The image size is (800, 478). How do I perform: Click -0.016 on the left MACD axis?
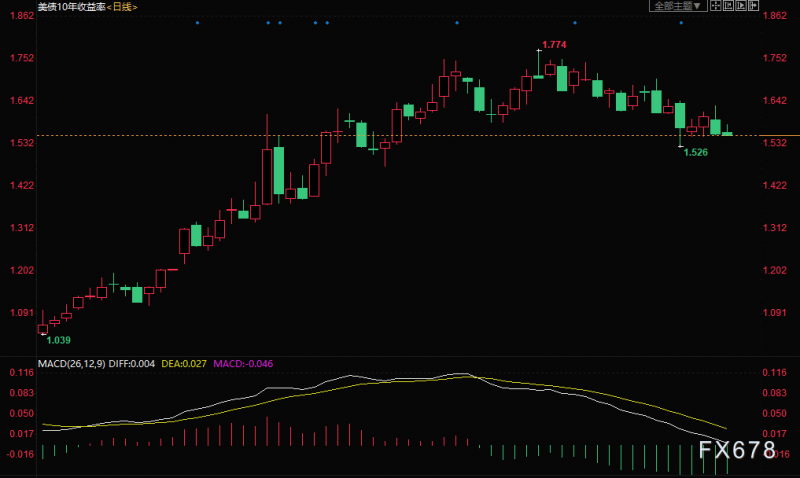point(20,455)
